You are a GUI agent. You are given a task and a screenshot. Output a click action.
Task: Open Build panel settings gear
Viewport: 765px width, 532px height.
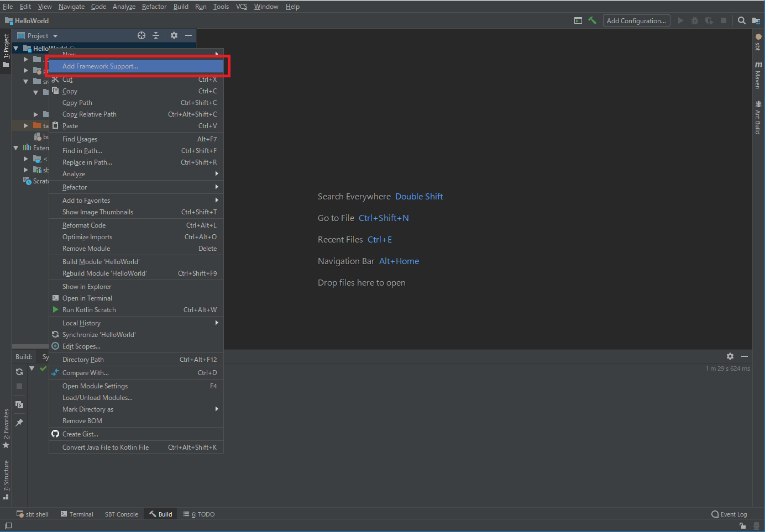click(730, 356)
